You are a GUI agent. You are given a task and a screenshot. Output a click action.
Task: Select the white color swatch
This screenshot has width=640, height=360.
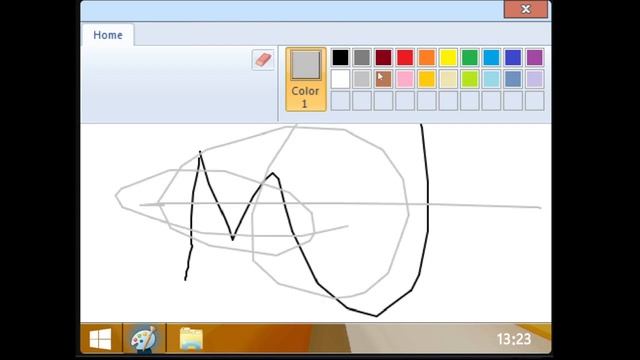[x=340, y=79]
